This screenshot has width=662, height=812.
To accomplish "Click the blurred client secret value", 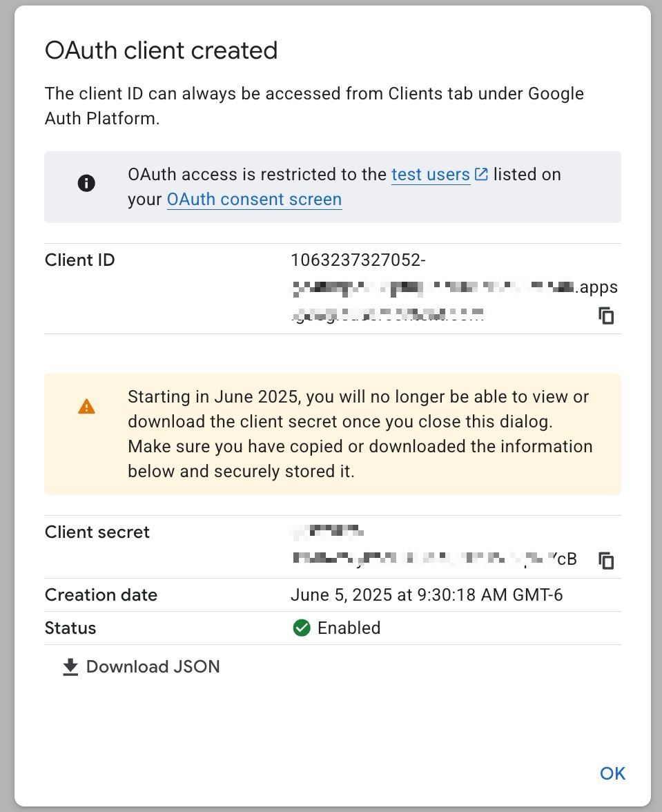I will click(x=428, y=557).
